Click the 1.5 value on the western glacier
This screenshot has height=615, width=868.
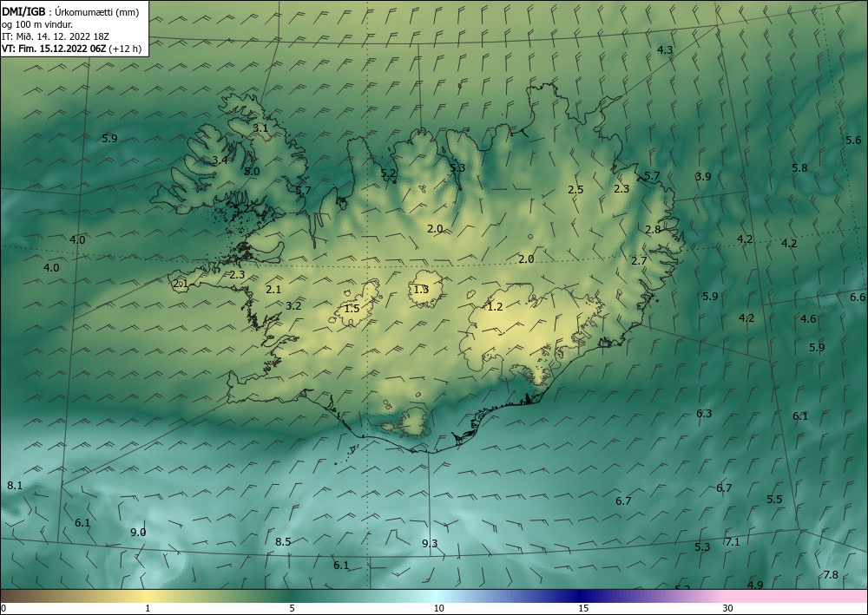(352, 308)
